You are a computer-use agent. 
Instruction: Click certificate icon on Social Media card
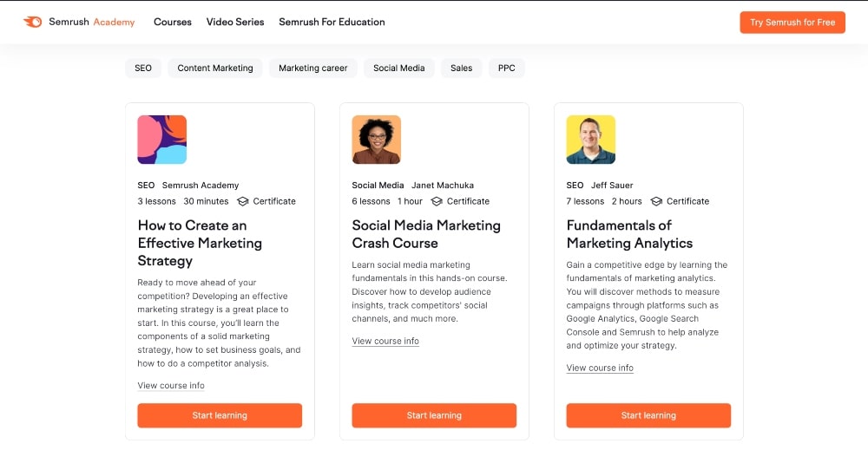coord(437,201)
